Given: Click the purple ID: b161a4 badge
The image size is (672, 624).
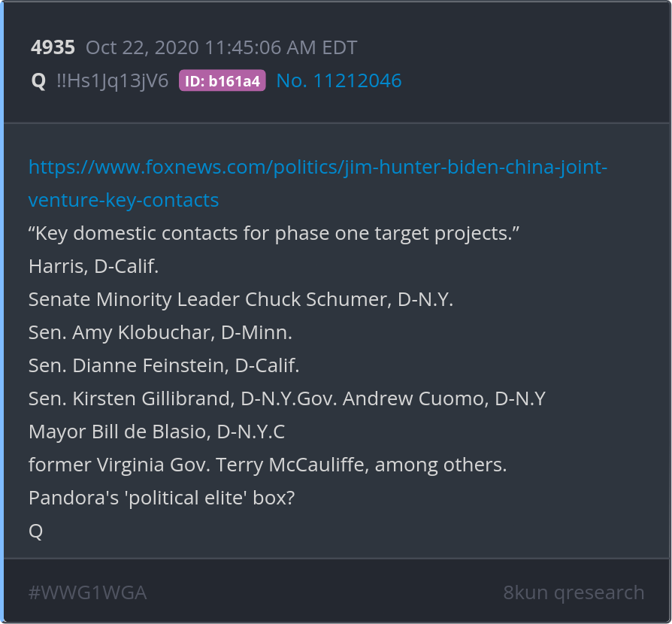Looking at the screenshot, I should pos(222,81).
